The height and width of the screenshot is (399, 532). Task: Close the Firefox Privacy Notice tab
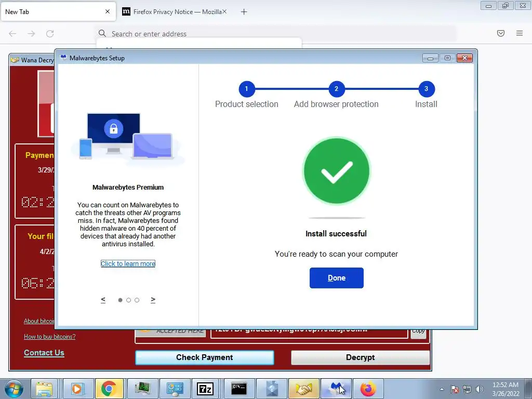click(224, 11)
